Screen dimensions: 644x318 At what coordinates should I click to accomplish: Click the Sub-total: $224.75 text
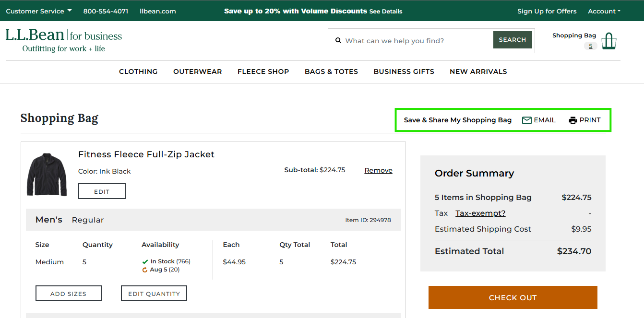tap(315, 170)
